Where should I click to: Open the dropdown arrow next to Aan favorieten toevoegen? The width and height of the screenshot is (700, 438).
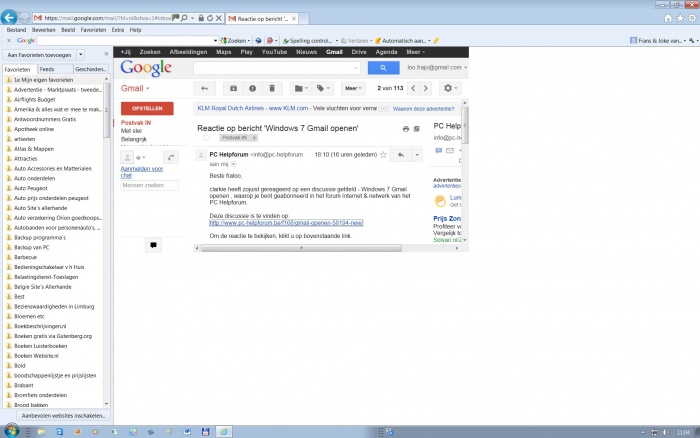[x=80, y=55]
